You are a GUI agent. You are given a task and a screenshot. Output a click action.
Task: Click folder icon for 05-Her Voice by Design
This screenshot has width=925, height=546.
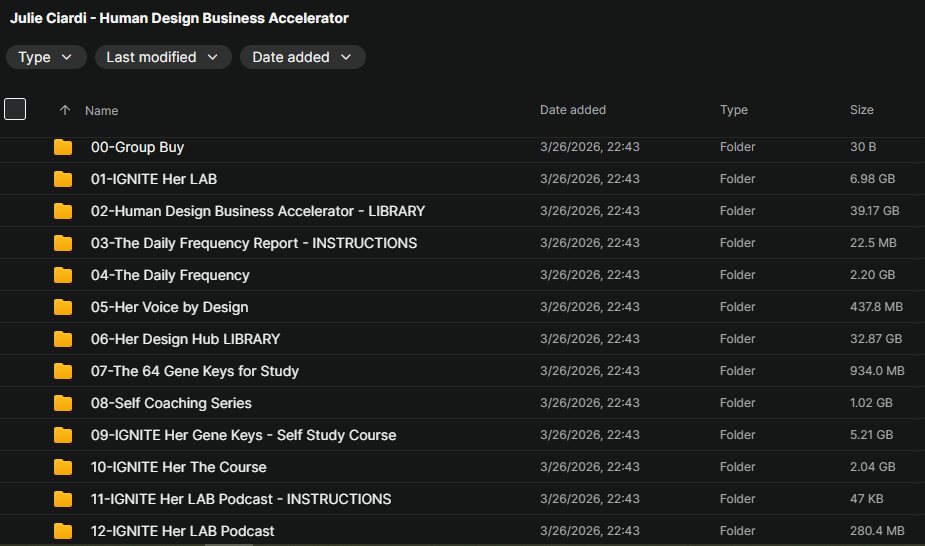coord(63,307)
